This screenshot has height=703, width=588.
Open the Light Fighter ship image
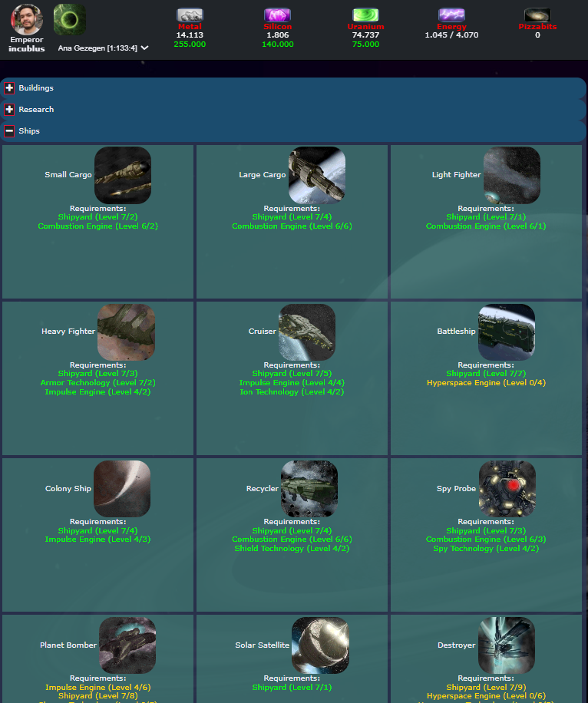click(512, 175)
